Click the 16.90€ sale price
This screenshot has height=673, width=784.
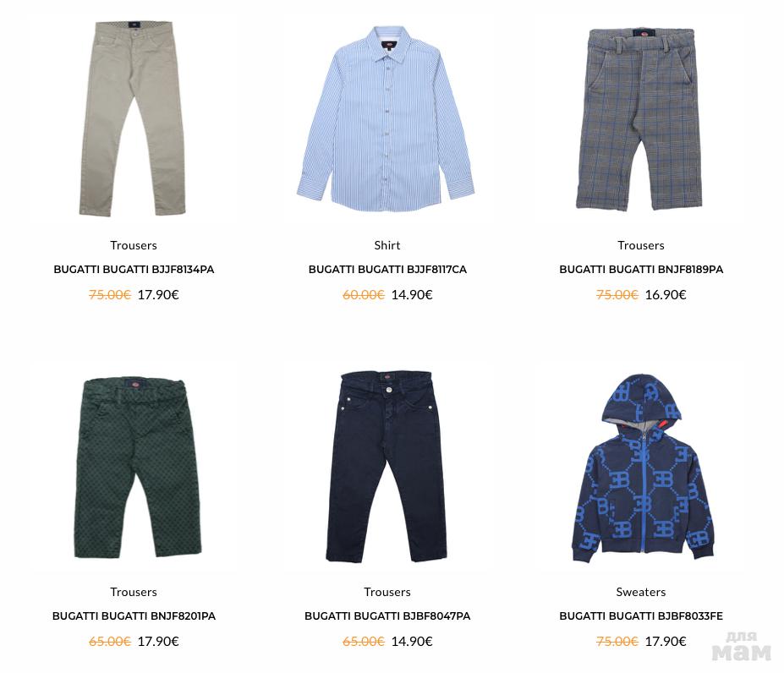[x=666, y=294]
